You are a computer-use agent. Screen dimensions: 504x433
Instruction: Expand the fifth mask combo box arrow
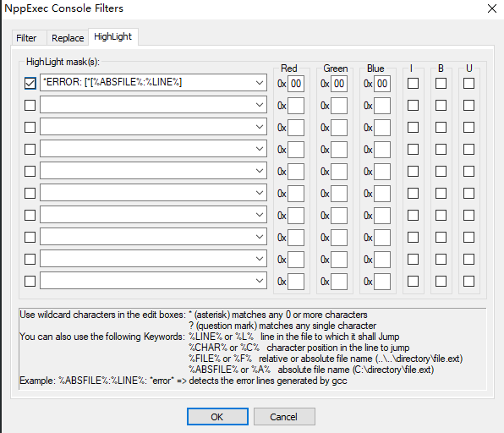(260, 171)
